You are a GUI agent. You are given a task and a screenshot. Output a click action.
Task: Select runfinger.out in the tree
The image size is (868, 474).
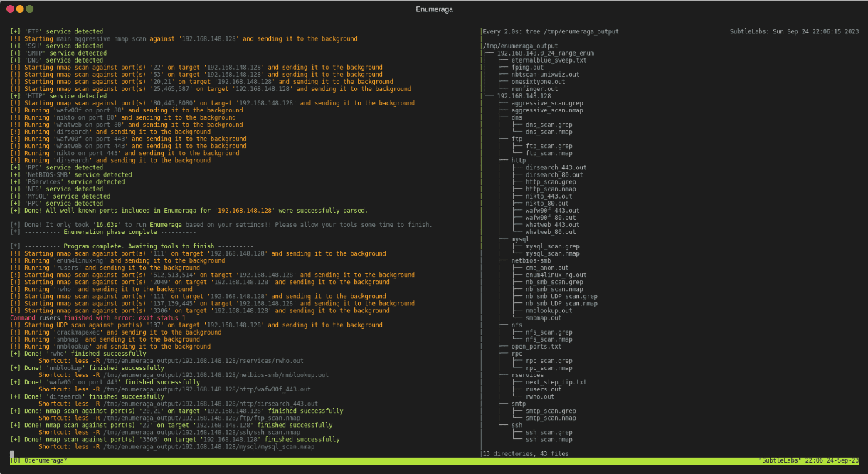pos(534,89)
